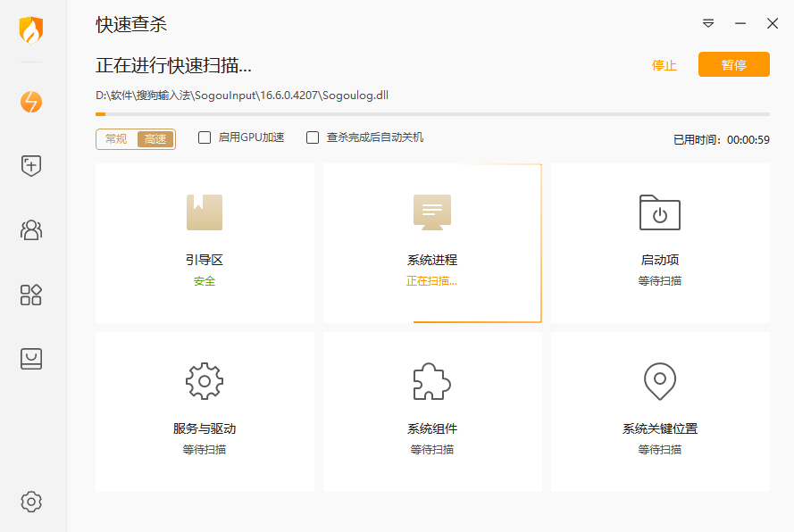Click the startup items folder icon
The image size is (794, 532).
pos(660,212)
